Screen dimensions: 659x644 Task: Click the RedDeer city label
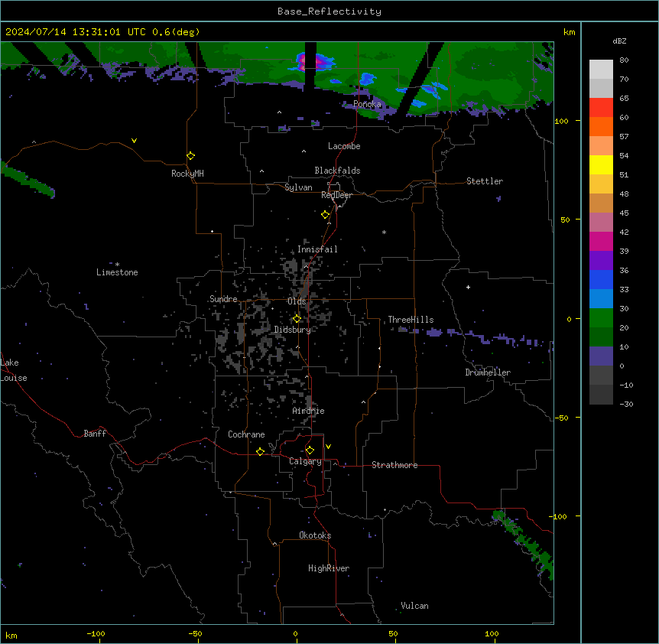(x=336, y=195)
